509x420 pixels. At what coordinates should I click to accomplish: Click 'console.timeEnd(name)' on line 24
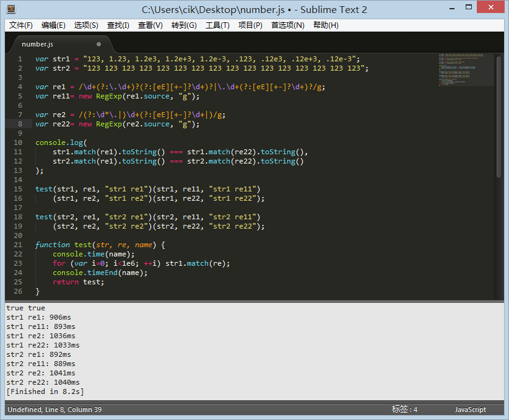pos(98,273)
